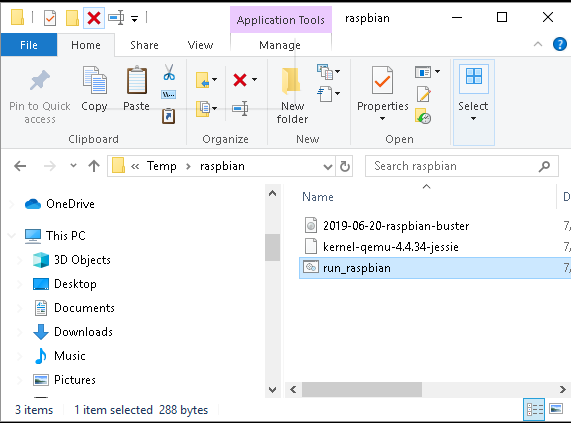The height and width of the screenshot is (423, 571).
Task: Click the Paste ribbon button
Action: (x=137, y=89)
